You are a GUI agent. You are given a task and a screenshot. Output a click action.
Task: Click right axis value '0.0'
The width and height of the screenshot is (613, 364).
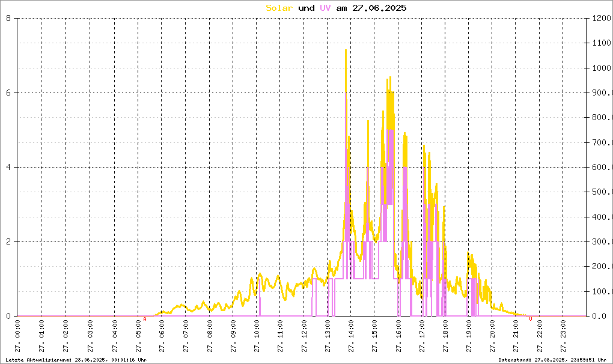click(599, 316)
